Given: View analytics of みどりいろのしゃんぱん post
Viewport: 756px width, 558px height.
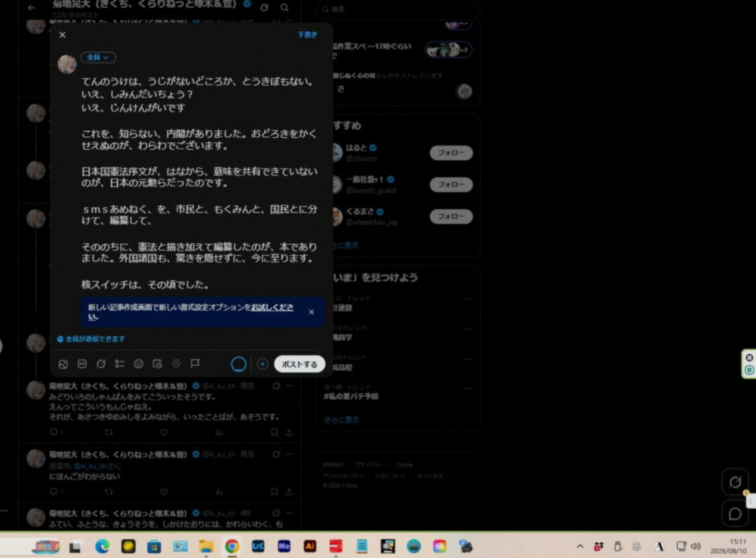Looking at the screenshot, I should click(219, 432).
